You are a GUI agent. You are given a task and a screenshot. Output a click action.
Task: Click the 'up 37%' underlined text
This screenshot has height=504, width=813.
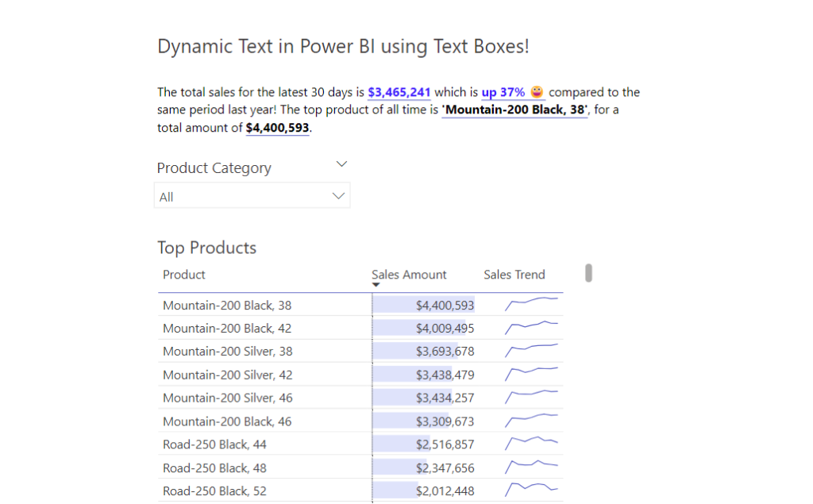(x=503, y=92)
